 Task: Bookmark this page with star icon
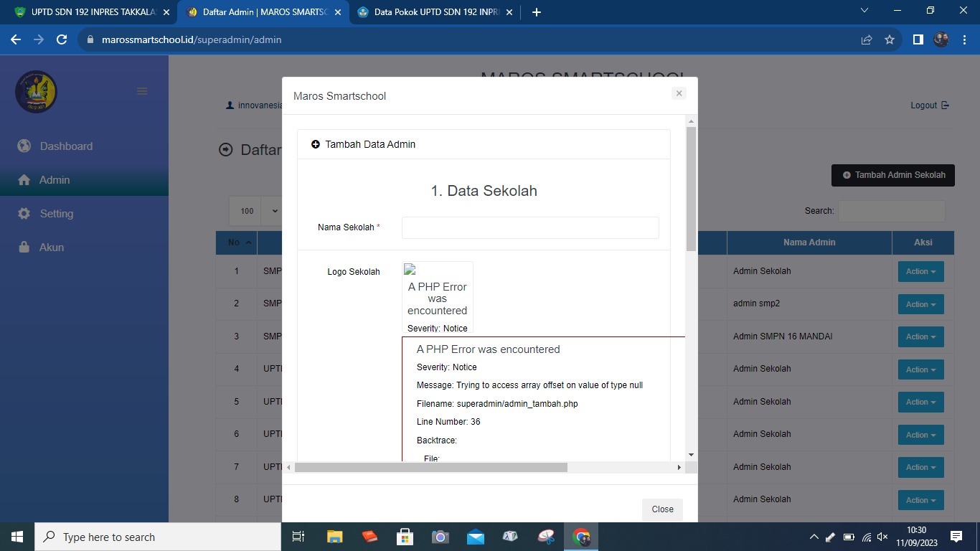point(890,40)
